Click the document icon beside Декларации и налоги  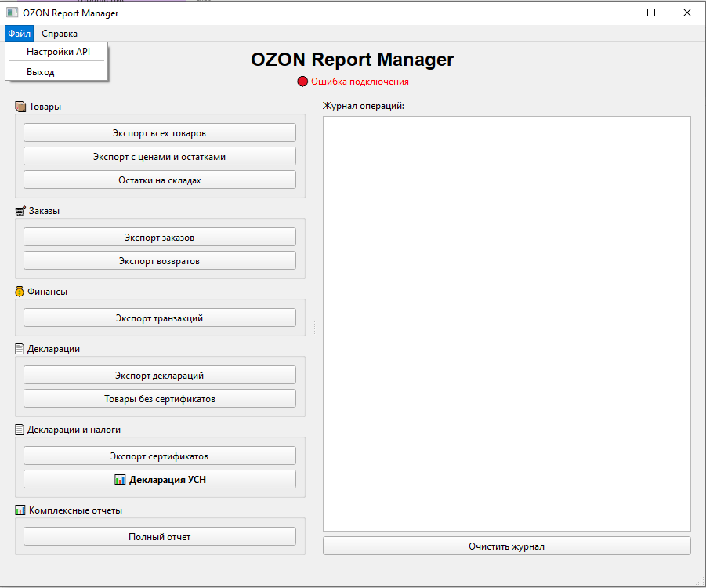pos(20,430)
